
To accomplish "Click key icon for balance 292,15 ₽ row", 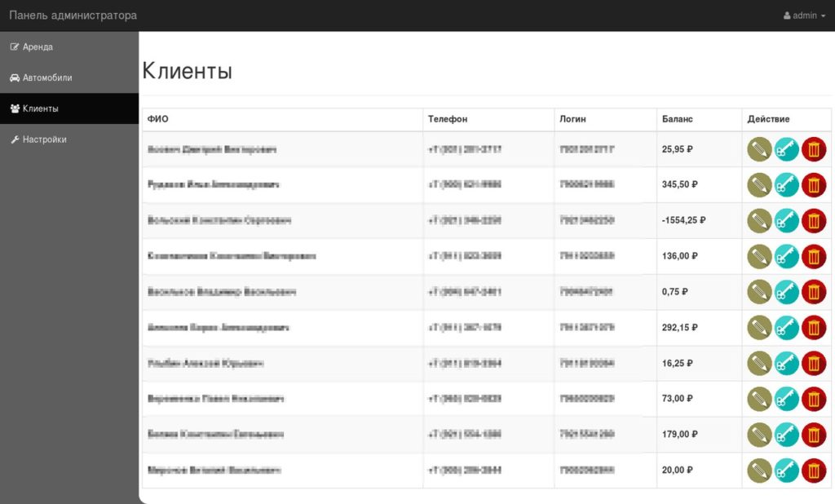I will 787,328.
